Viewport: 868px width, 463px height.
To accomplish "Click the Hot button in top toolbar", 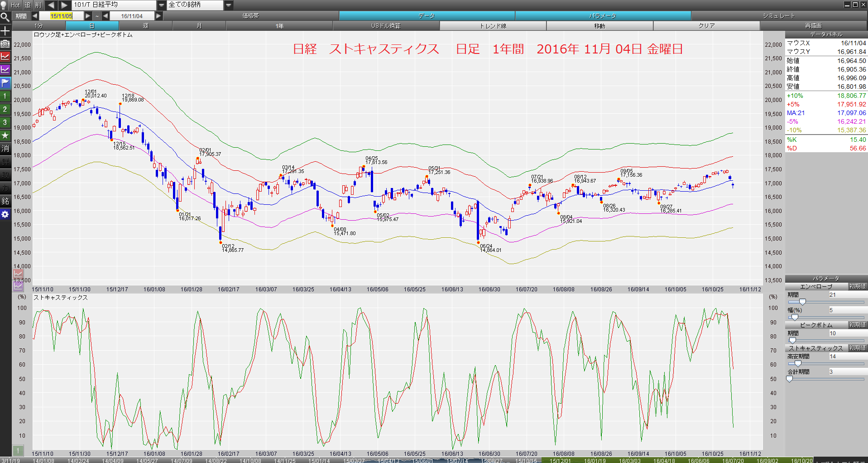I will click(x=15, y=5).
